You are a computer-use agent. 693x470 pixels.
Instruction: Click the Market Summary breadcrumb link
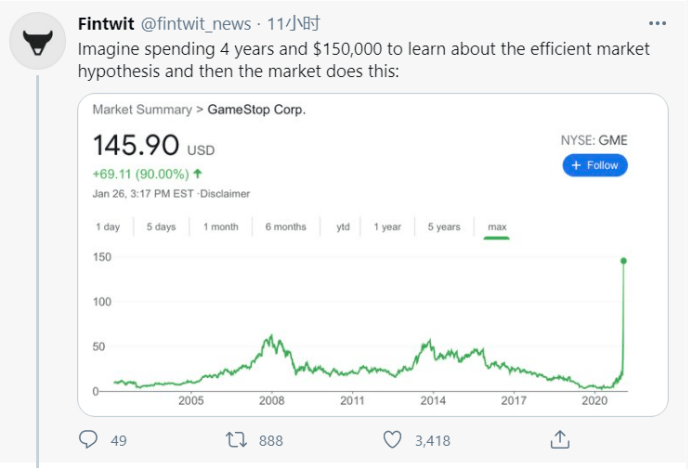click(x=142, y=109)
